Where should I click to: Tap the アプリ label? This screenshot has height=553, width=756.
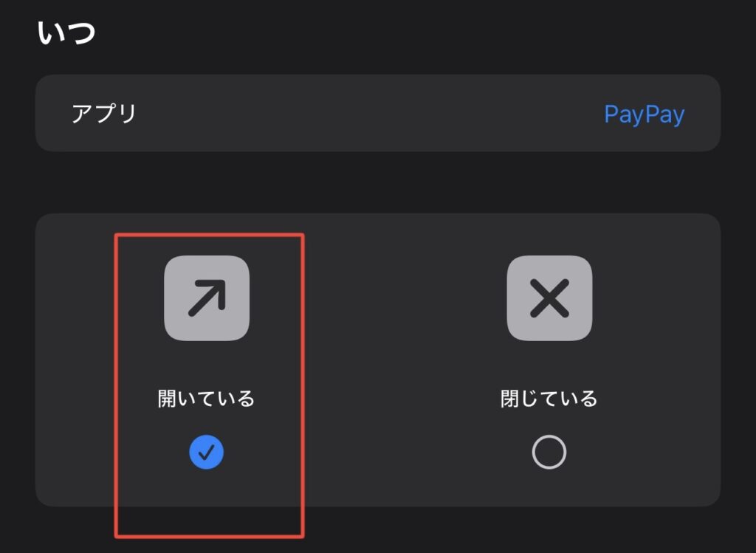(x=104, y=114)
